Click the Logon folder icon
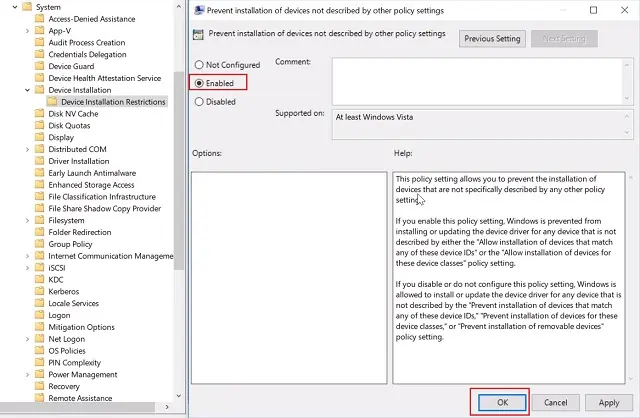Screen dimensions: 640x418 (x=40, y=315)
